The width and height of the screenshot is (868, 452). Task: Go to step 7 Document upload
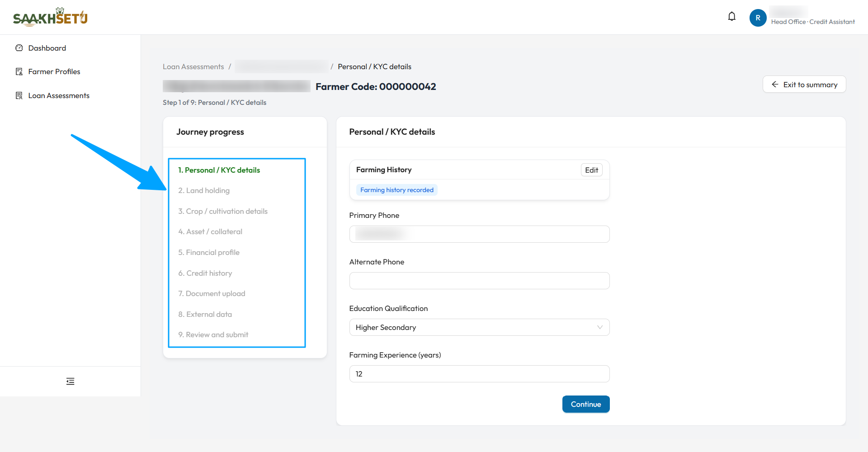pyautogui.click(x=212, y=294)
